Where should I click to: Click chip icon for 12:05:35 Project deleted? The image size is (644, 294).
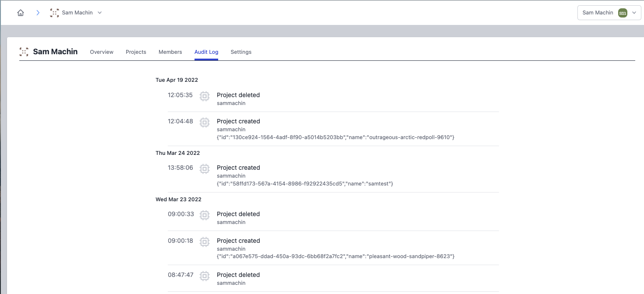tap(204, 96)
